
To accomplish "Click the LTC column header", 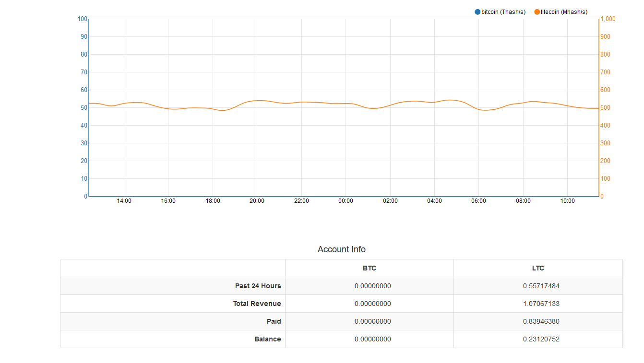I will point(538,269).
